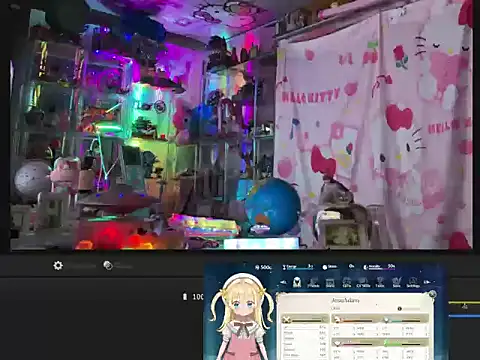Open the Gifts tab in the game menu
This screenshot has height=360, width=480.
point(347,283)
